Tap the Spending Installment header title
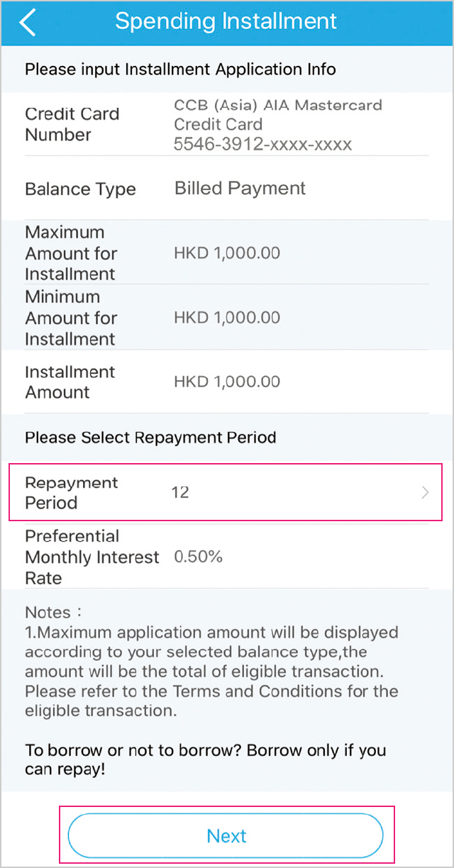This screenshot has height=868, width=454. (x=226, y=21)
